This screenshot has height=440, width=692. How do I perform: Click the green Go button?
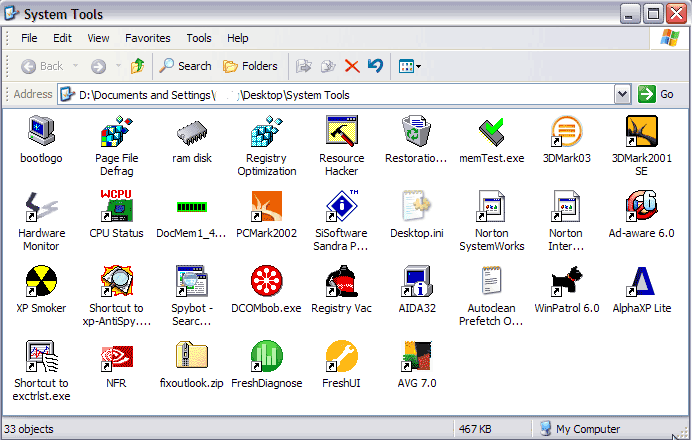[x=656, y=94]
